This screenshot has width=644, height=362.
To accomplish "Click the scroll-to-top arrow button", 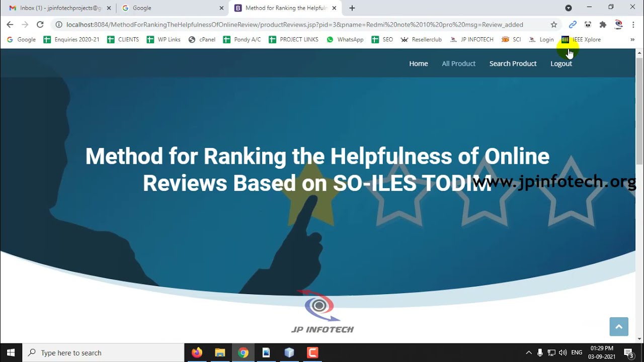I will pyautogui.click(x=619, y=327).
